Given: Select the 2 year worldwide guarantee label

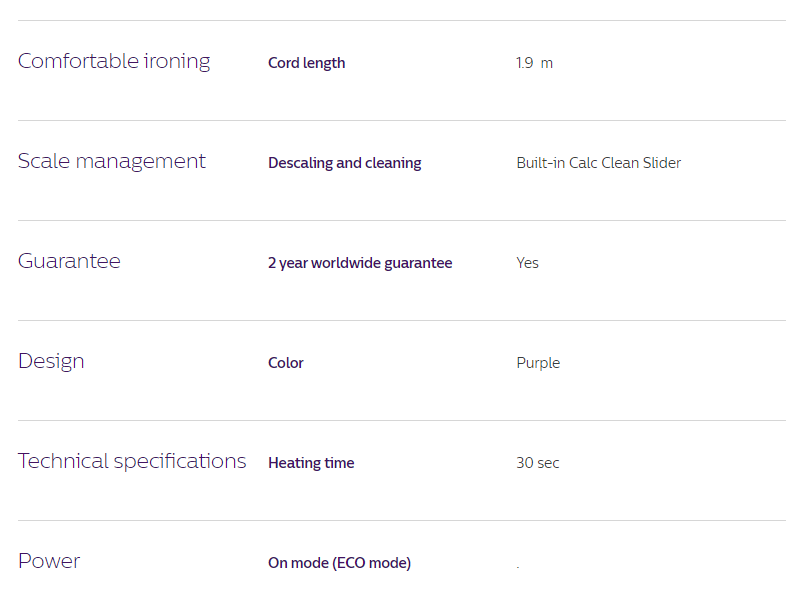Looking at the screenshot, I should click(x=360, y=263).
